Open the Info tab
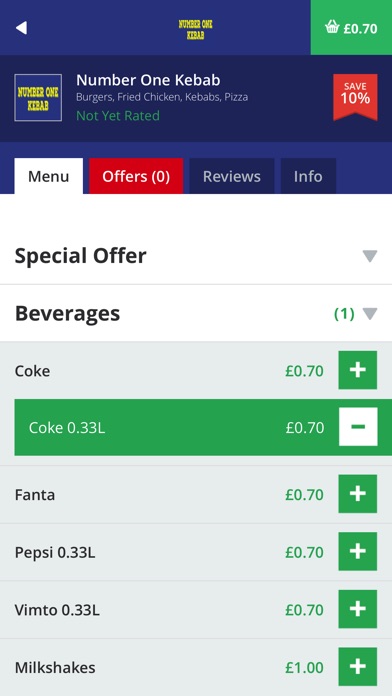 (308, 176)
